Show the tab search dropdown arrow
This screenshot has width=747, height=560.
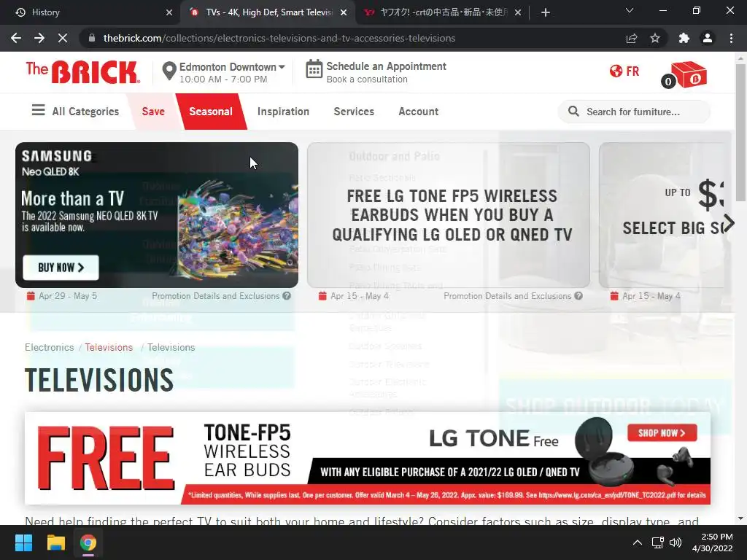[x=630, y=10]
